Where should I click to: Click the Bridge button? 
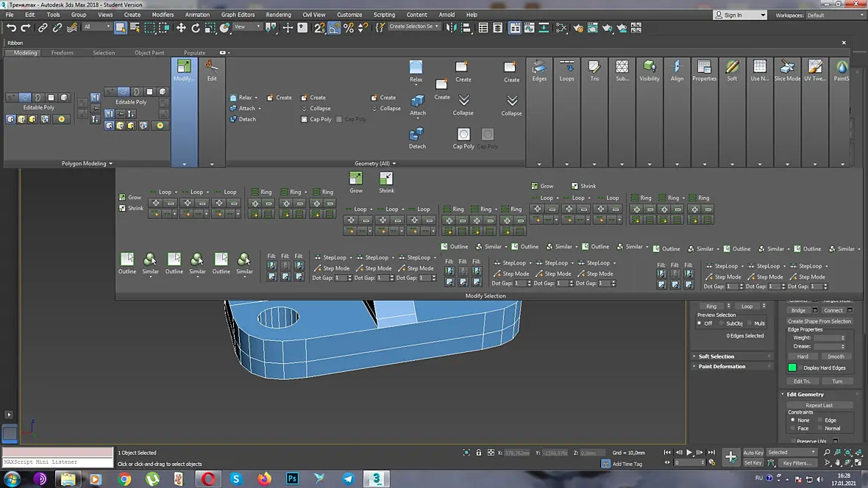798,310
